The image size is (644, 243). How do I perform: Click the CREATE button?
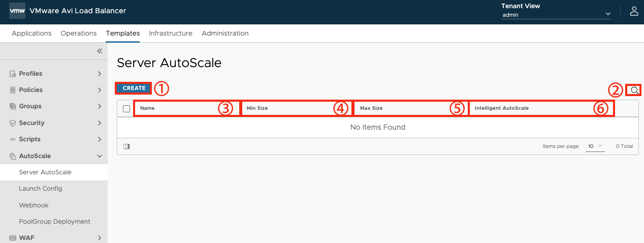tap(134, 88)
